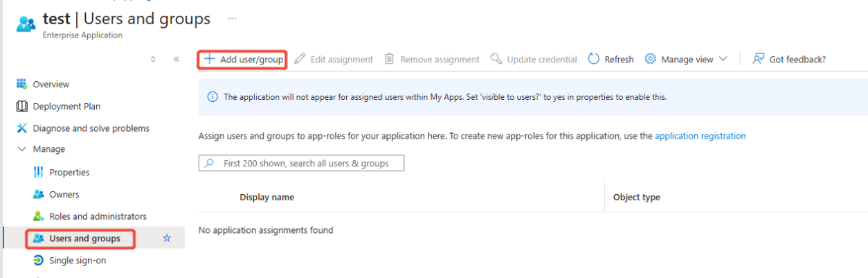
Task: Click the plus icon of Add user/group
Action: click(x=209, y=59)
